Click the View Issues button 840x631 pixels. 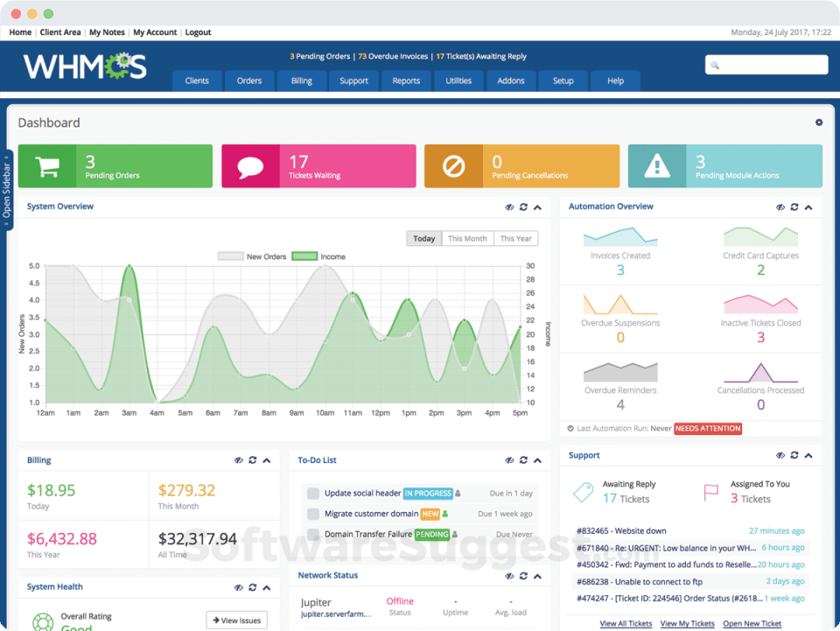[x=237, y=620]
